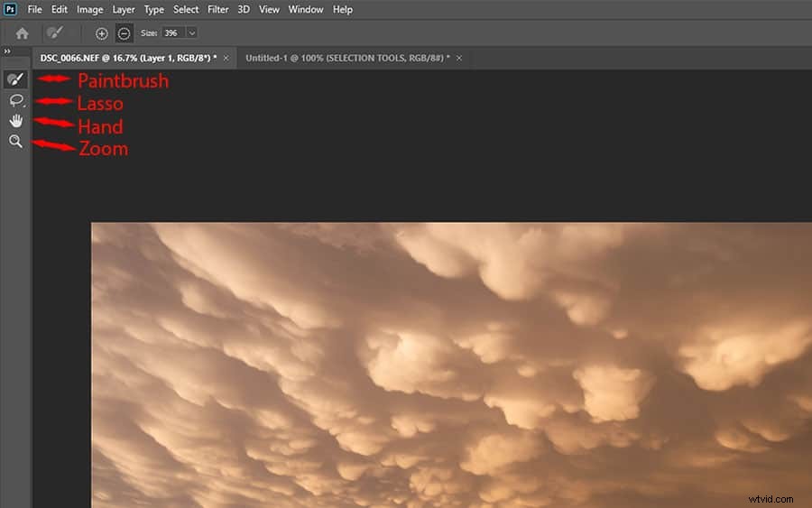This screenshot has height=508, width=812.
Task: Open the Help menu
Action: (343, 9)
